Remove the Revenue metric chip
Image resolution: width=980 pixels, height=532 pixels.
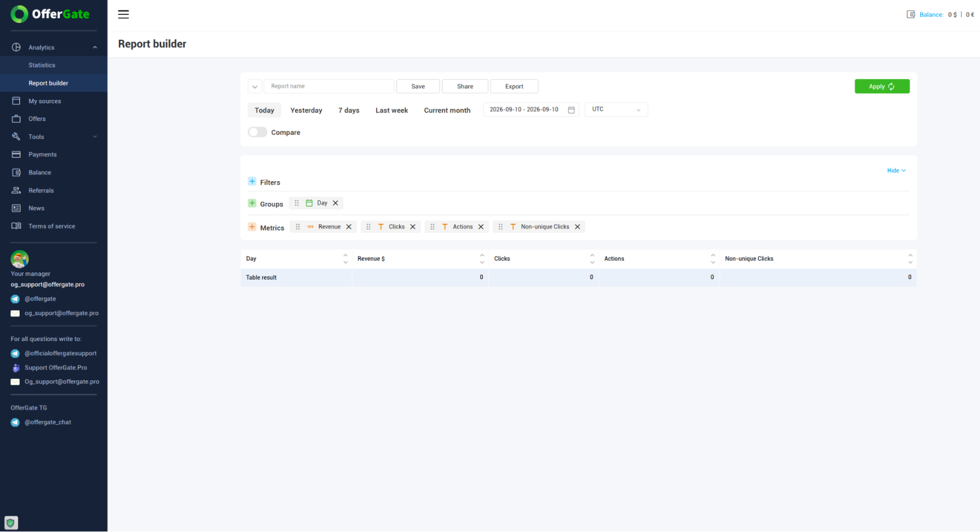(349, 227)
